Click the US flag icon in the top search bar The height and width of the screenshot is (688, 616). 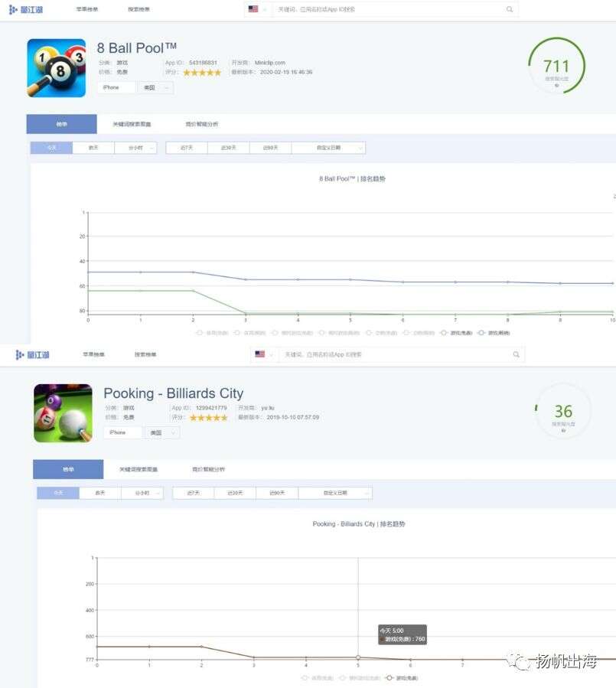click(x=253, y=8)
